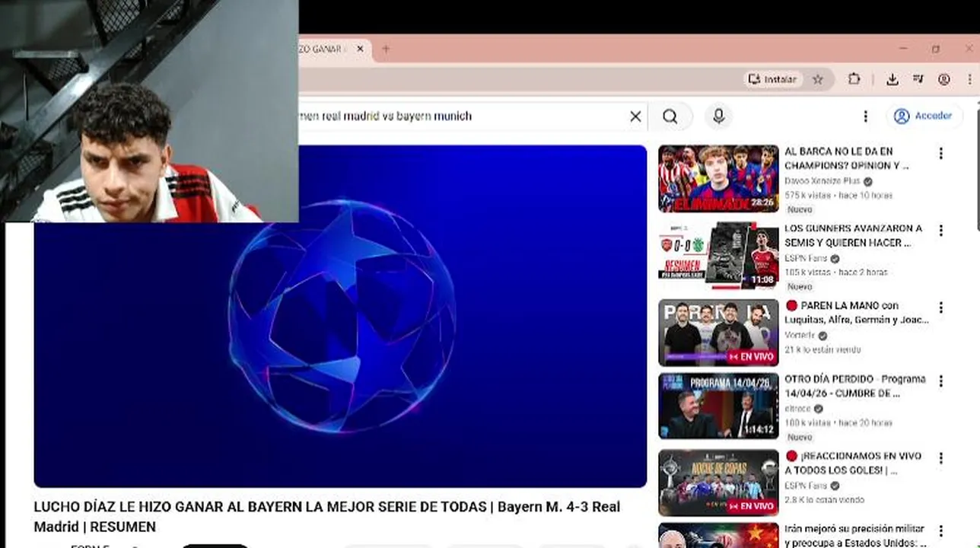Viewport: 980px width, 548px height.
Task: Open 'Irán mejoró su precisión militar' video
Action: tap(854, 535)
